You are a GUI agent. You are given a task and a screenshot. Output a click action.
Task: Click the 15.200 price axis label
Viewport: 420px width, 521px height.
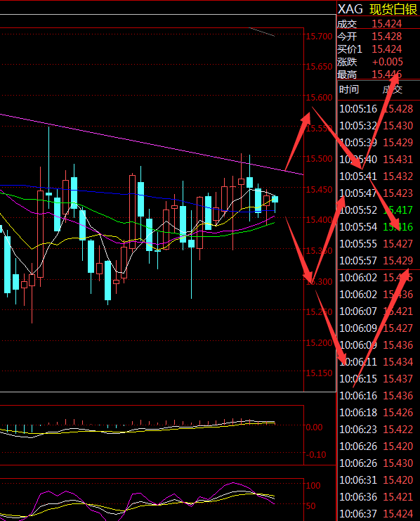tap(319, 343)
